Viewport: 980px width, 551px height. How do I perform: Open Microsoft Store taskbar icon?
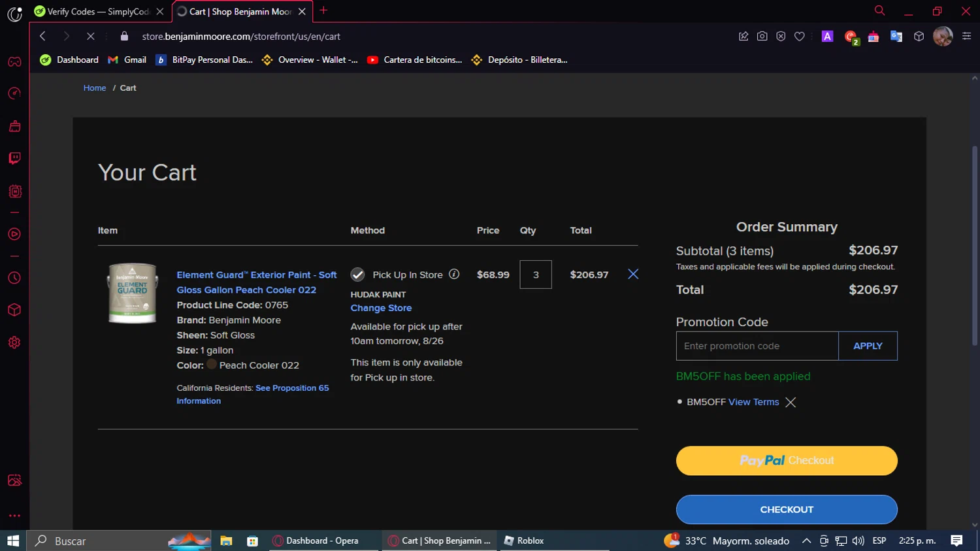pos(252,541)
